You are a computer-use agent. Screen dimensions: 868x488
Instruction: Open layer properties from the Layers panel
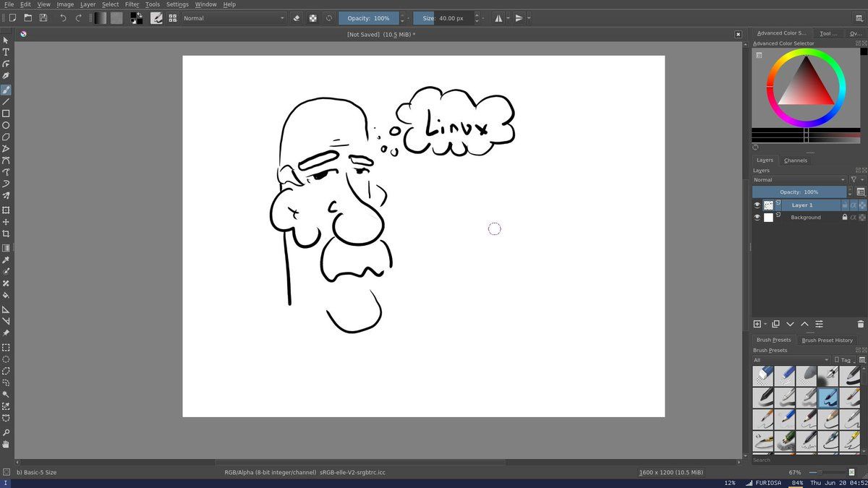click(819, 325)
